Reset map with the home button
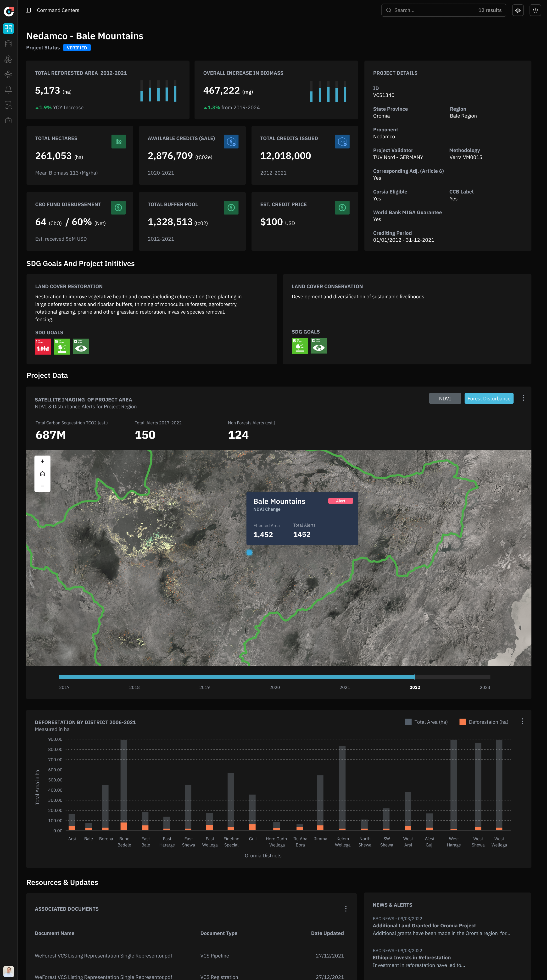The image size is (547, 980). point(43,474)
